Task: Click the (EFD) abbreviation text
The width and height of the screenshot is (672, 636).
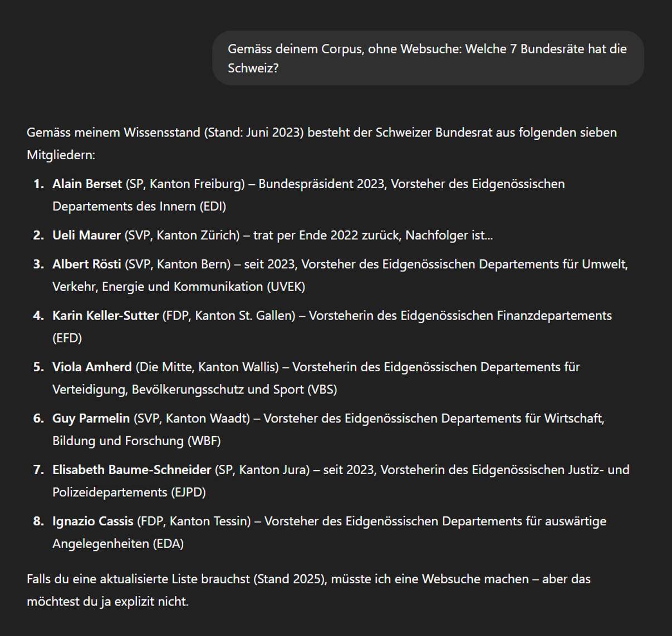Action: [x=67, y=338]
